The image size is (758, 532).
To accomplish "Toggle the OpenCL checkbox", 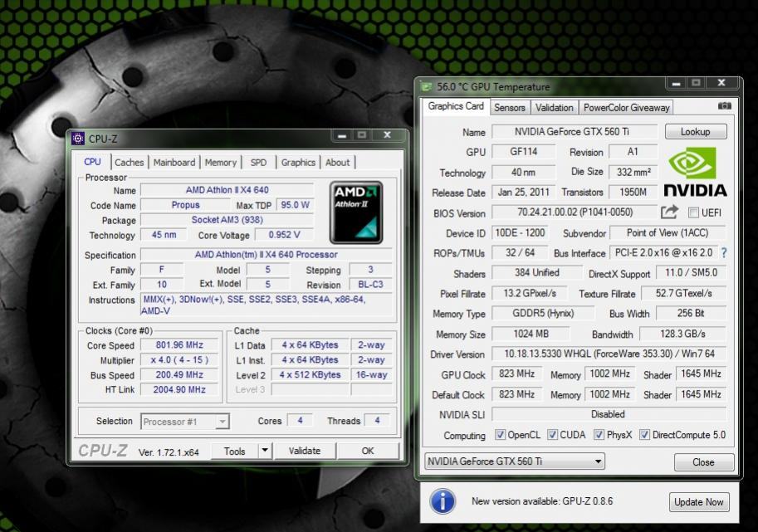I will coord(500,434).
